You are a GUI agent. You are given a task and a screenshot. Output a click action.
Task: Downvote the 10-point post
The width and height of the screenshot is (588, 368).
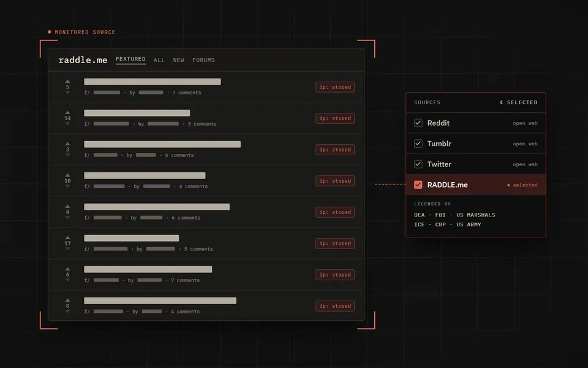click(x=67, y=186)
